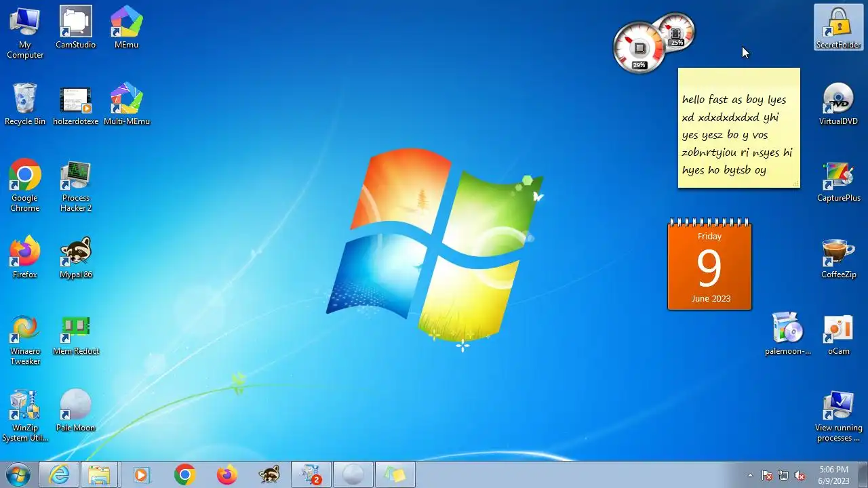Switch to Pale Moon in the taskbar

[353, 475]
